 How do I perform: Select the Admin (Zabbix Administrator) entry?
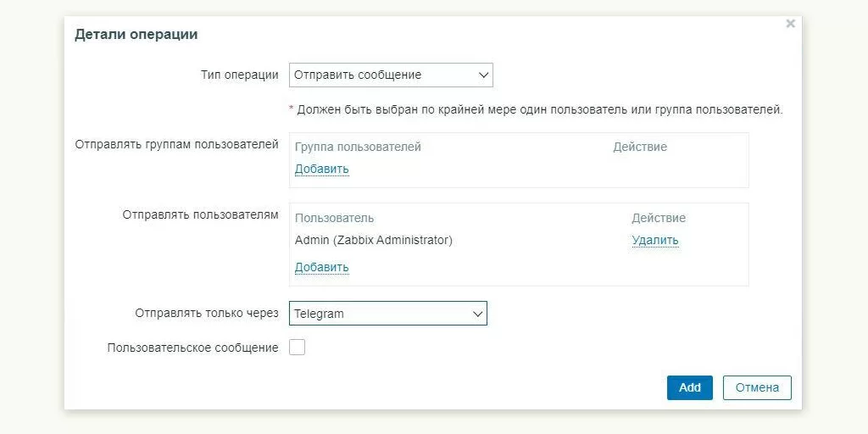374,240
